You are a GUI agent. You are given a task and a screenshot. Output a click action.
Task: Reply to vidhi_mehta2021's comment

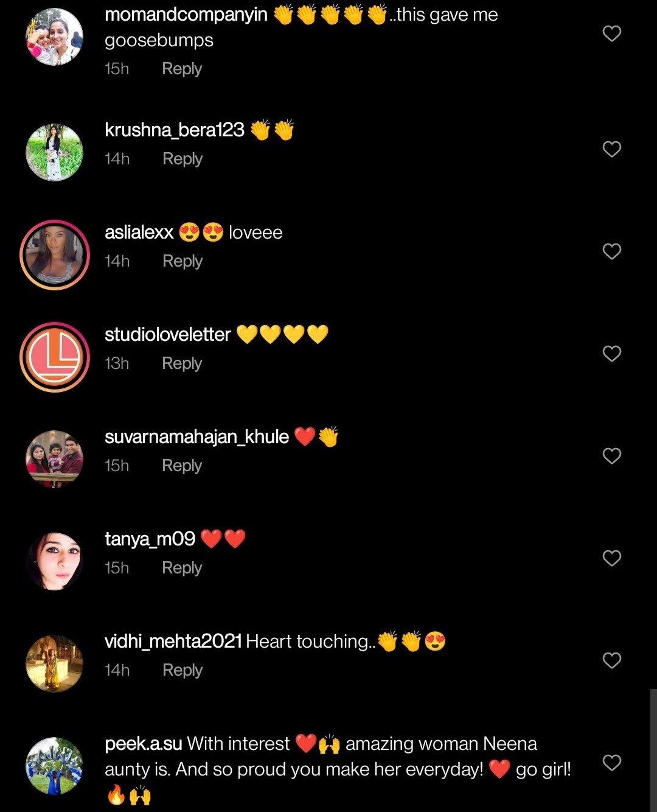click(182, 670)
